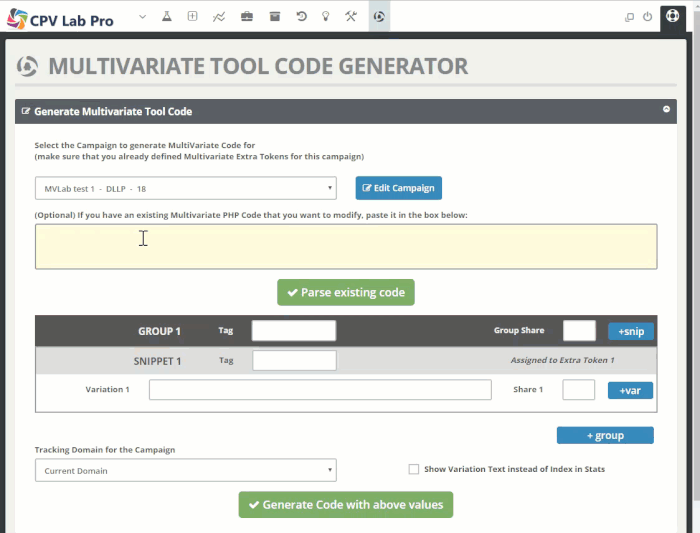Image resolution: width=700 pixels, height=533 pixels.
Task: Click the power (logout) icon
Action: click(647, 17)
